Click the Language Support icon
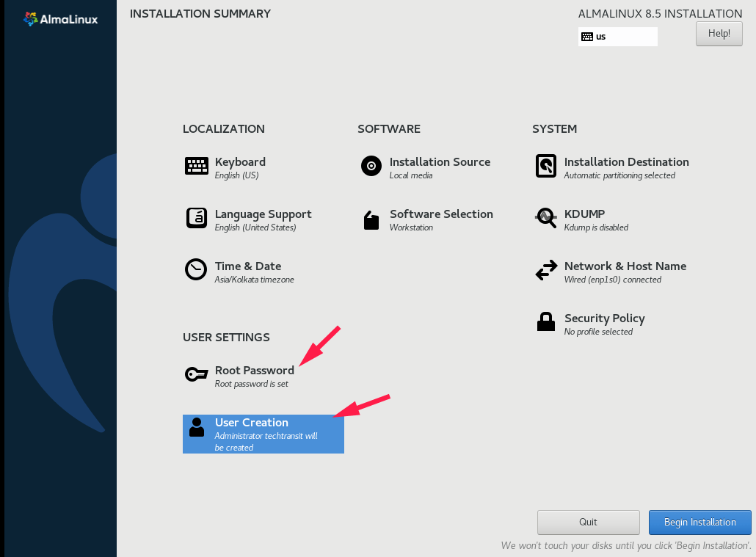 (196, 218)
